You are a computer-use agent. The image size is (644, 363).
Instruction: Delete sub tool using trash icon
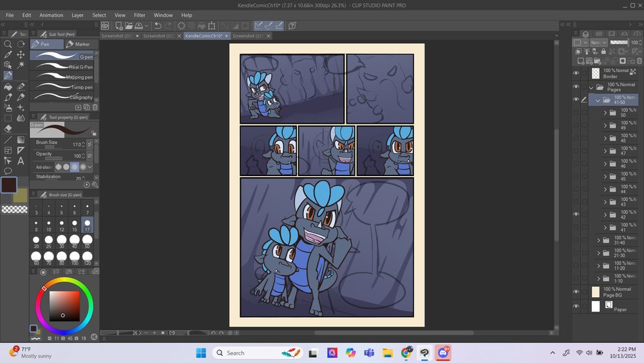tap(95, 107)
